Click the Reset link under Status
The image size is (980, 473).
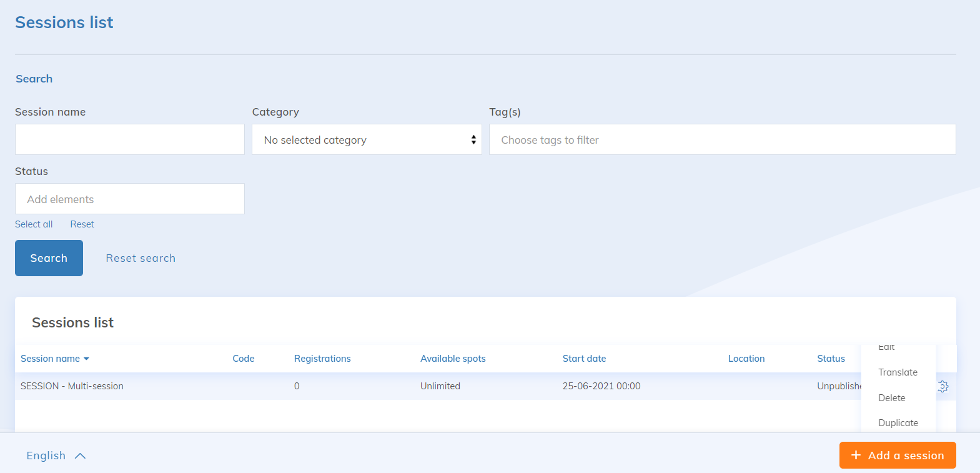coord(82,224)
